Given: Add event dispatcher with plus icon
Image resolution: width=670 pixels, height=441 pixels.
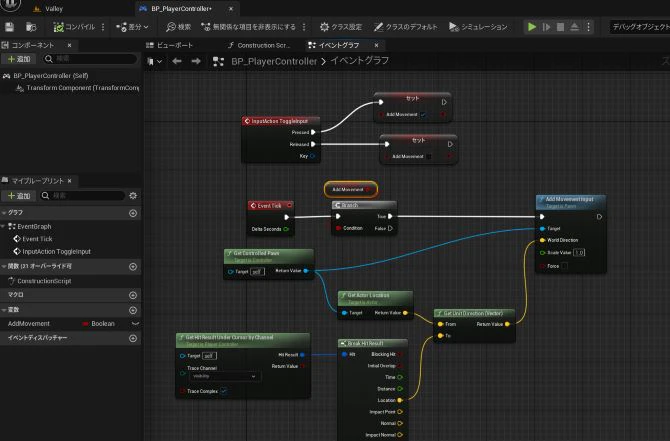Looking at the screenshot, I should (133, 338).
